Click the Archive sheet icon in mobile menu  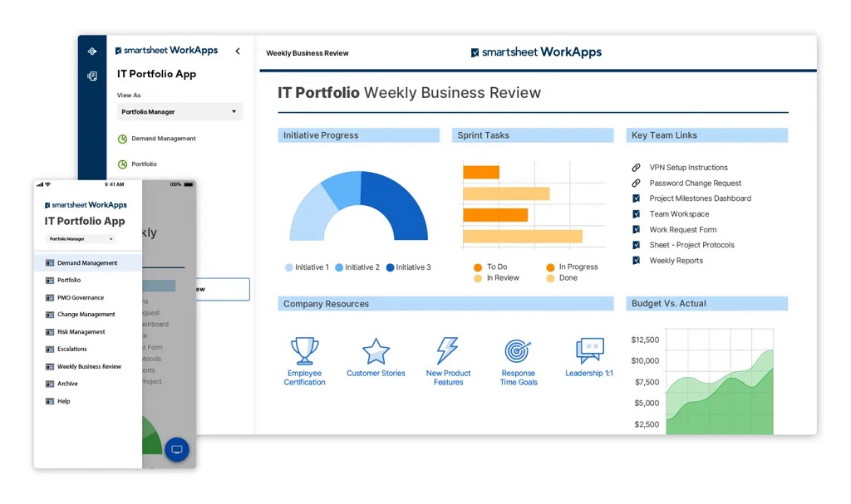(x=49, y=384)
